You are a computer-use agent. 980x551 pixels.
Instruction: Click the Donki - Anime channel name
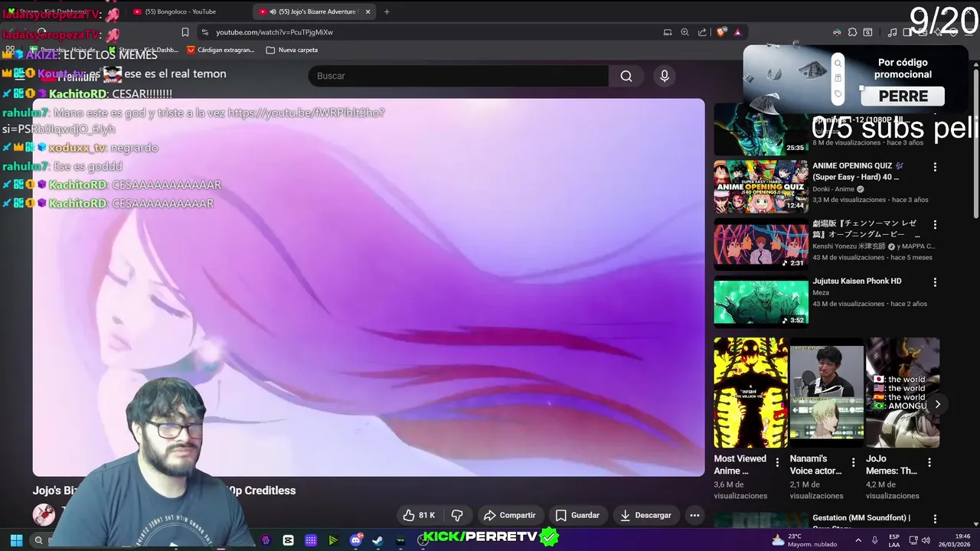(833, 189)
